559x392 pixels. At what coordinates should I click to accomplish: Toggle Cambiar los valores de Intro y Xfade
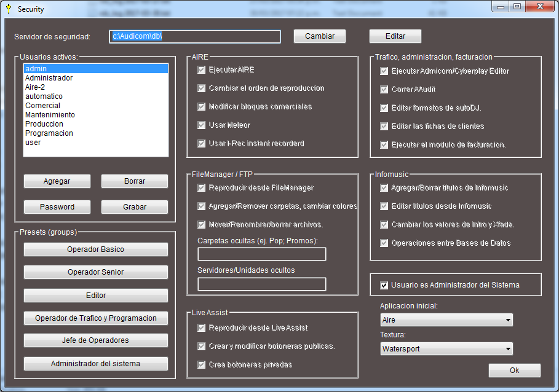[384, 225]
